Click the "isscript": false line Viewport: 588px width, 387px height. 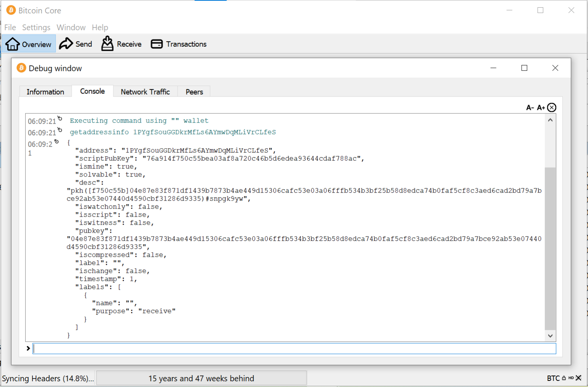[x=113, y=215]
